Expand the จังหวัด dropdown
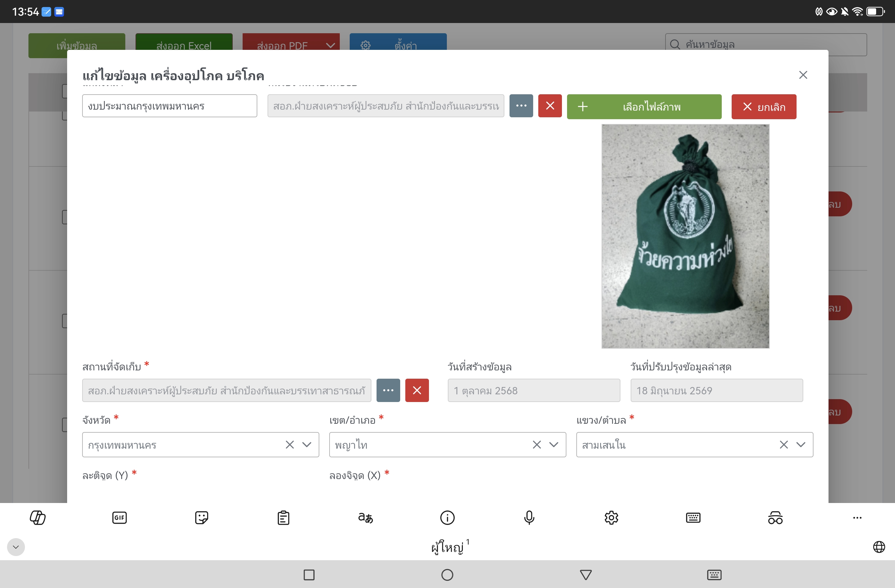895x588 pixels. click(307, 445)
